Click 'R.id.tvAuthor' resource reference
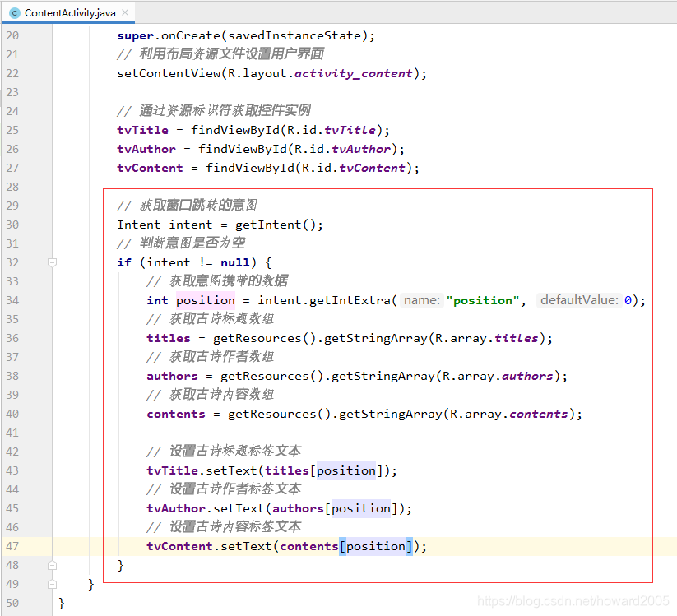Viewport: 677px width, 616px height. click(342, 149)
